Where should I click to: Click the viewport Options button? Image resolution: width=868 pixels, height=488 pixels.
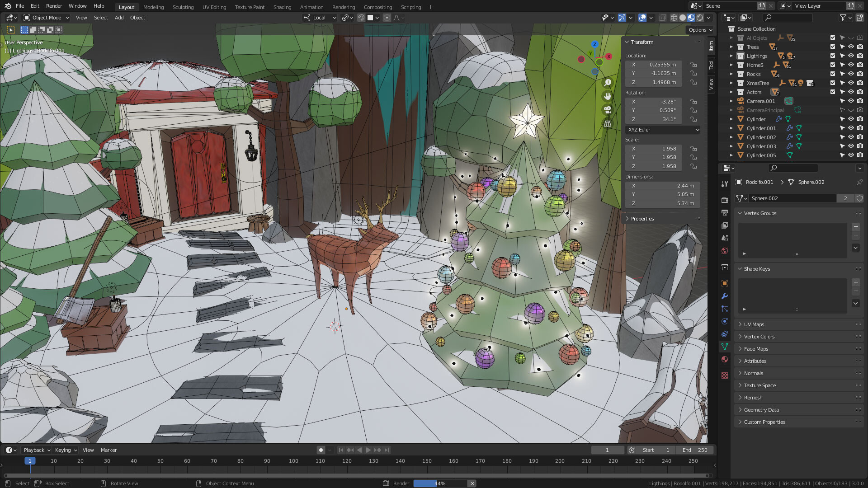tap(700, 29)
